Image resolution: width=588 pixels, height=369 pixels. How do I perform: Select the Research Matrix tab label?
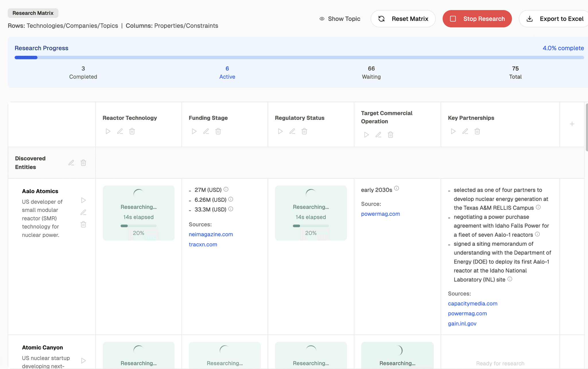[x=33, y=13]
